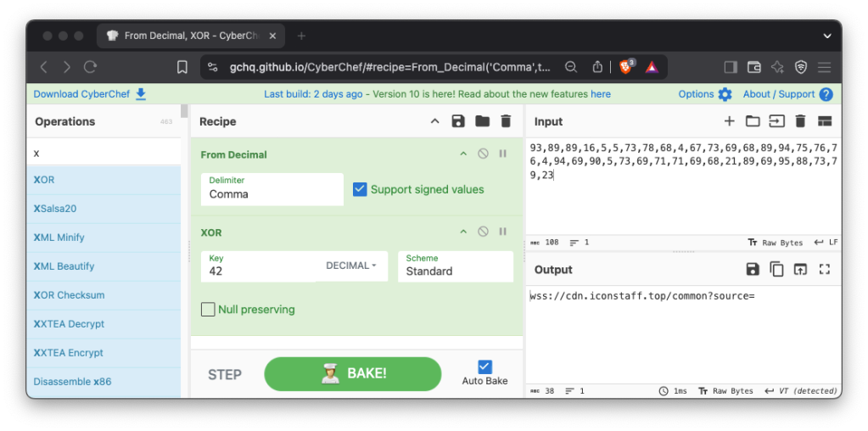Open the Brave Wallet icon
The width and height of the screenshot is (868, 431).
(754, 68)
